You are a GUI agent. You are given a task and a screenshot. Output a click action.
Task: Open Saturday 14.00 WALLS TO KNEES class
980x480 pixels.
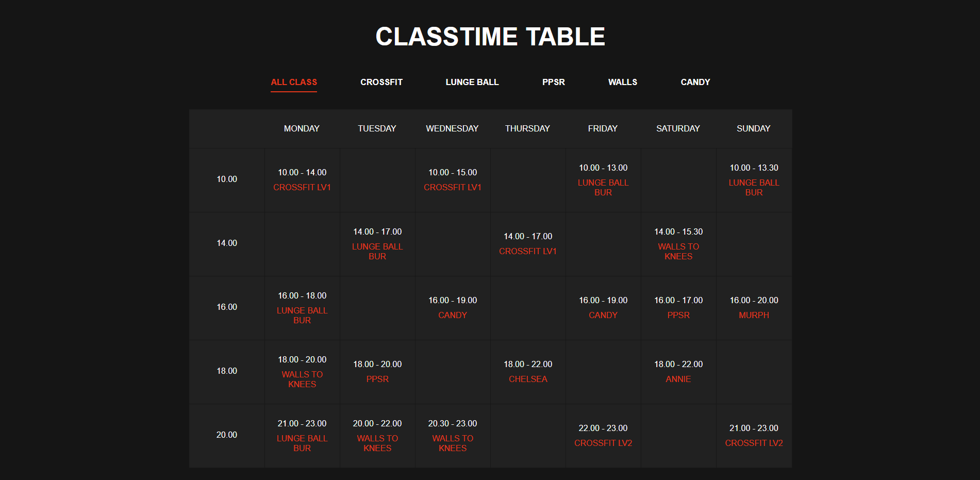(x=678, y=251)
